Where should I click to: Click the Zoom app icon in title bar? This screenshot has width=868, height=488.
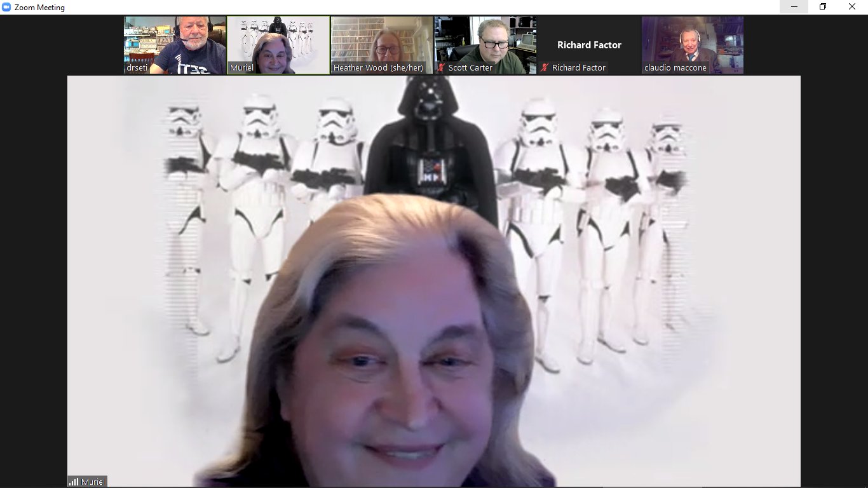click(x=7, y=7)
